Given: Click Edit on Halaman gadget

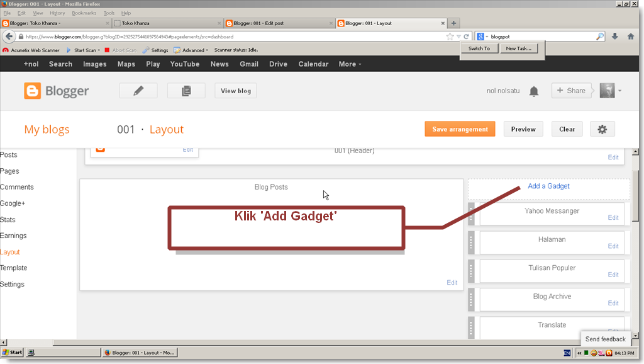Looking at the screenshot, I should [613, 246].
